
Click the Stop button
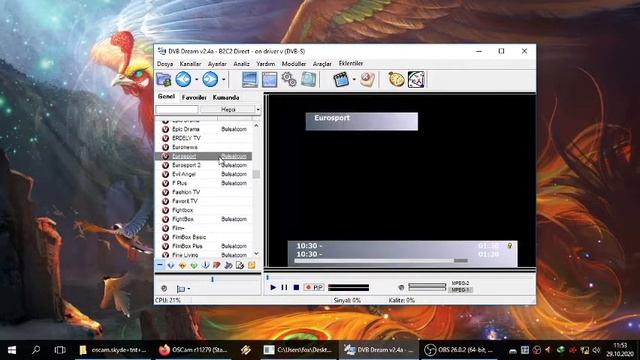pyautogui.click(x=296, y=287)
